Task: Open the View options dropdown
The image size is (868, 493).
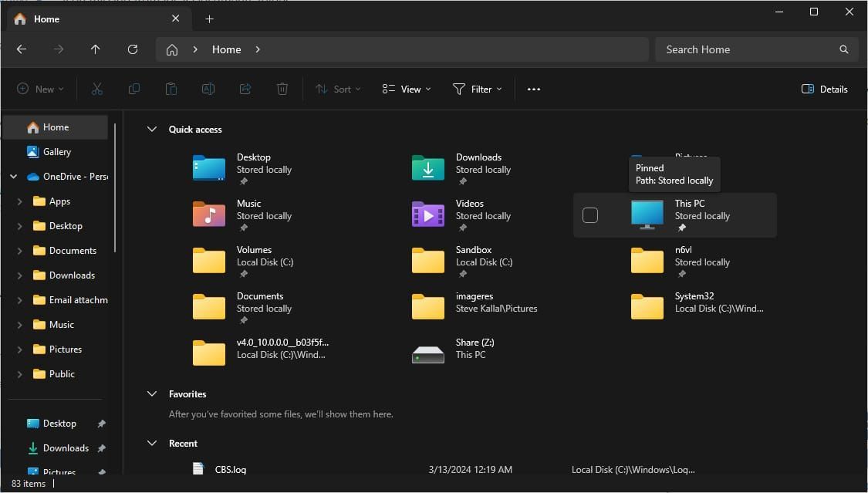Action: pos(406,89)
